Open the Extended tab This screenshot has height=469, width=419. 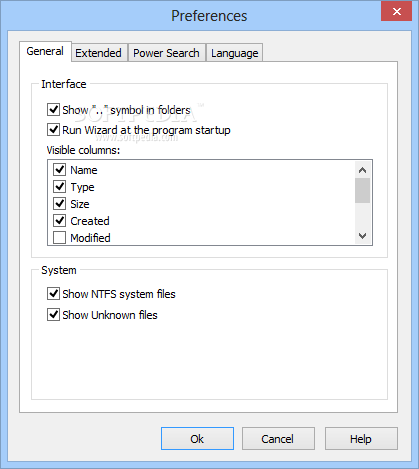click(x=98, y=53)
